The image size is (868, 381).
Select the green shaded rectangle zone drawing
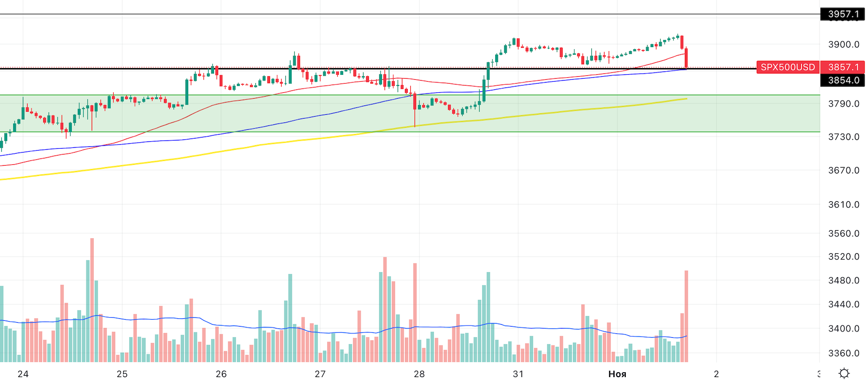tap(410, 113)
